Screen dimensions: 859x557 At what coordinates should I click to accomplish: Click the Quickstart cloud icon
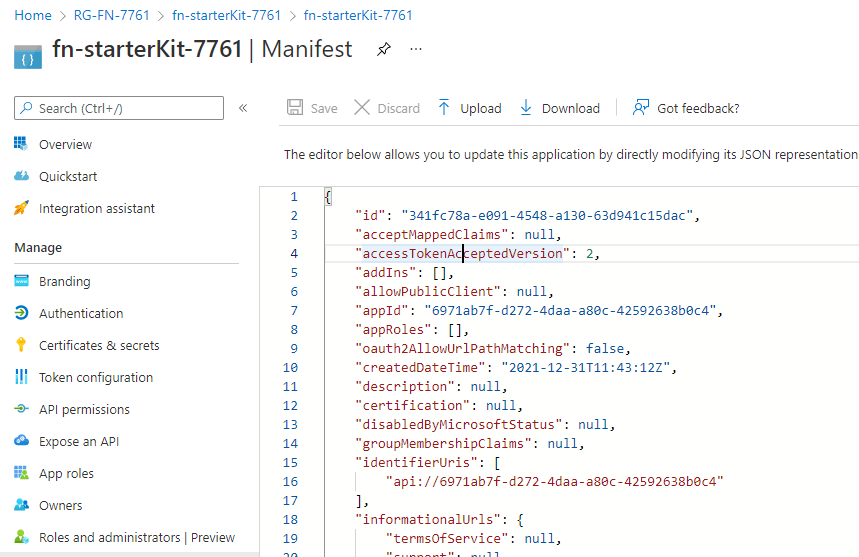pos(21,176)
